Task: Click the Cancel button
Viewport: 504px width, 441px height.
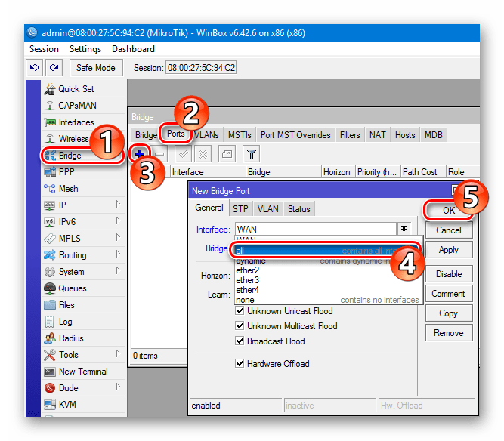Action: 449,230
